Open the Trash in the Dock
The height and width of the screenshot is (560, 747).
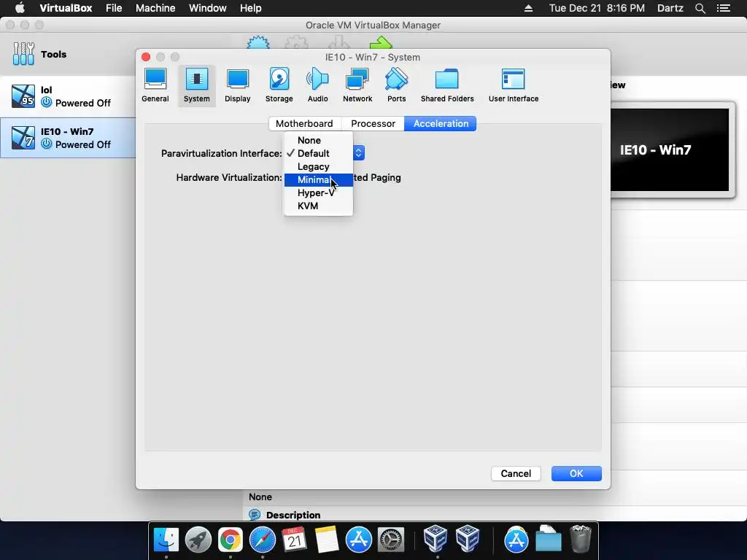click(580, 539)
